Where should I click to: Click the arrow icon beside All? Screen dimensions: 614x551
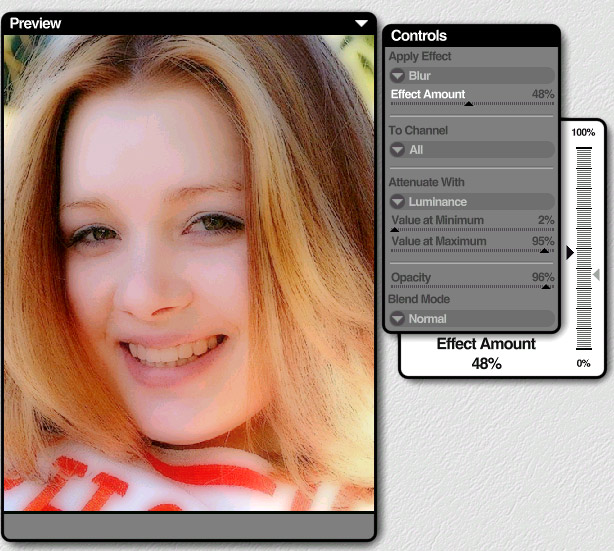point(397,150)
